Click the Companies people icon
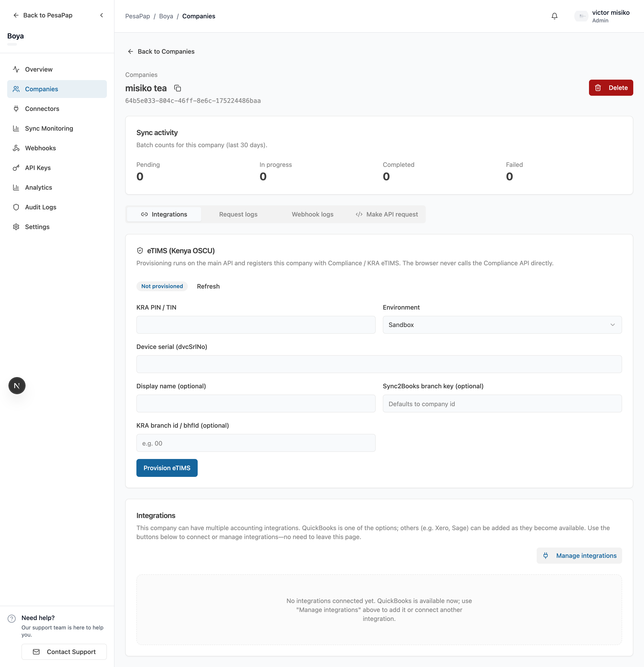Viewport: 644px width, 667px height. click(x=16, y=89)
